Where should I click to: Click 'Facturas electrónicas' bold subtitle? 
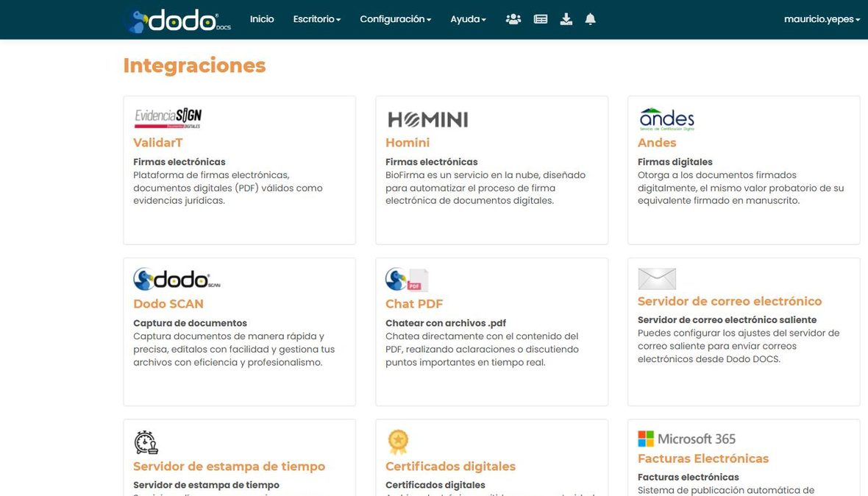pyautogui.click(x=688, y=477)
